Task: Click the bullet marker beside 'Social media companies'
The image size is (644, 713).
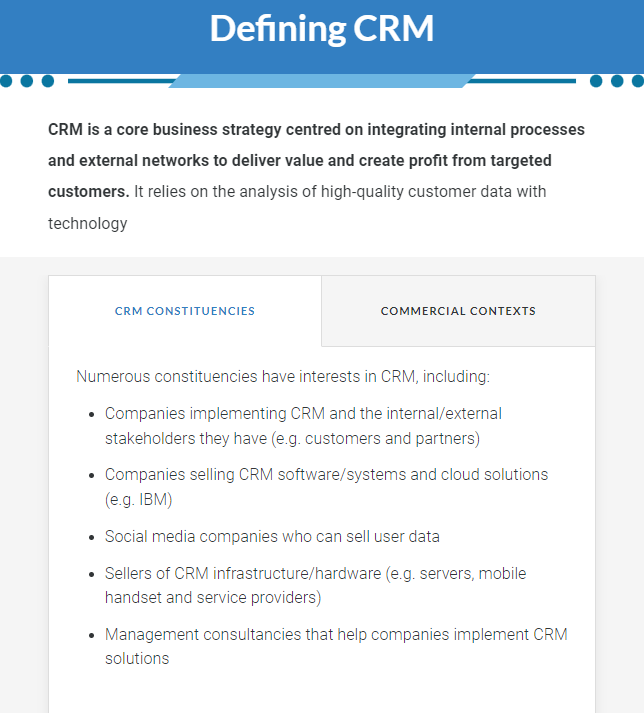Action: (92, 538)
